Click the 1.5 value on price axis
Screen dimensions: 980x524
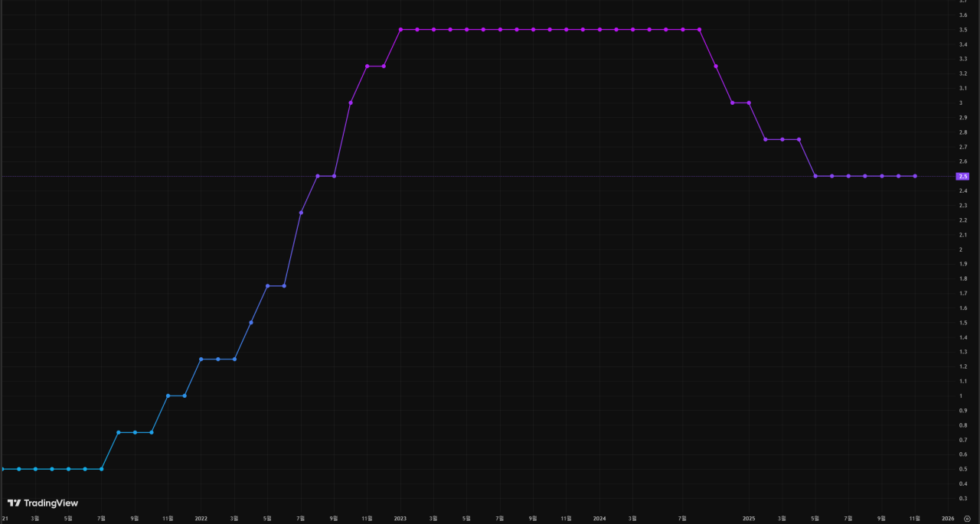[963, 323]
